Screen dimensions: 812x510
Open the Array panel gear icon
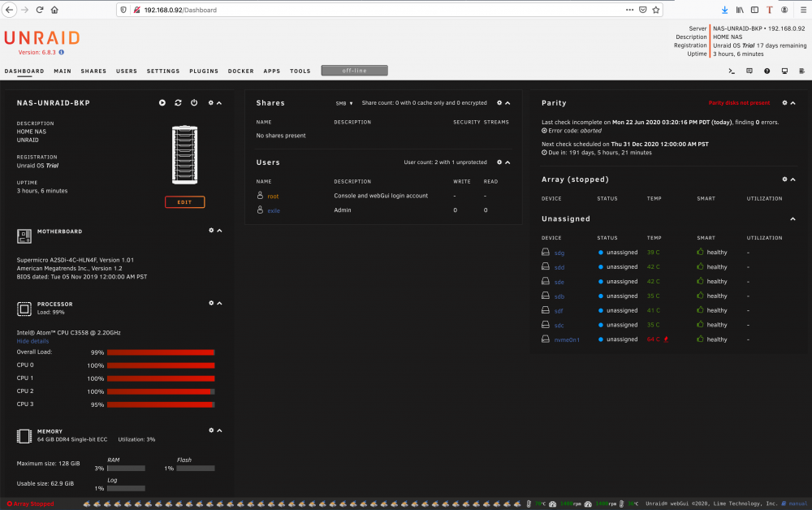784,179
